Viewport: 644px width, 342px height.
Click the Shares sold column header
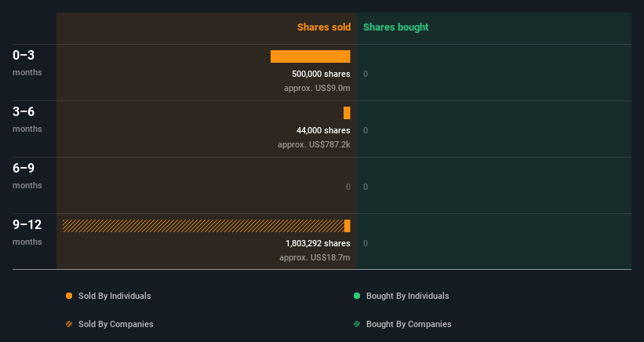pos(324,27)
